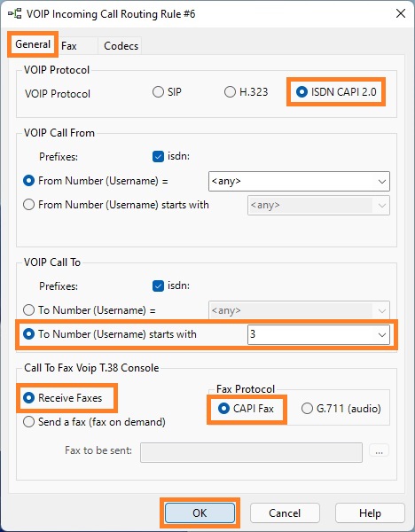The height and width of the screenshot is (532, 415).
Task: Click the browse button for Fax to be sent
Action: click(379, 451)
